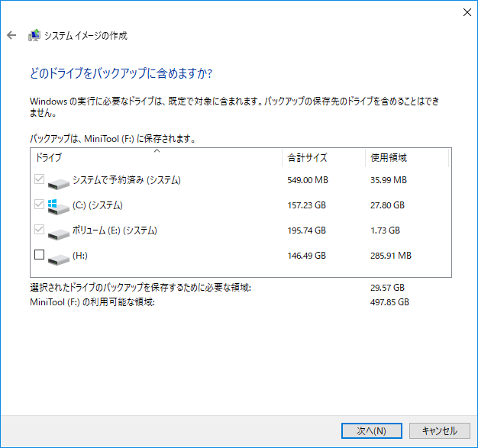Click the 157.23 GB size of drive C:
Viewport: 478px width, 448px height.
(307, 205)
